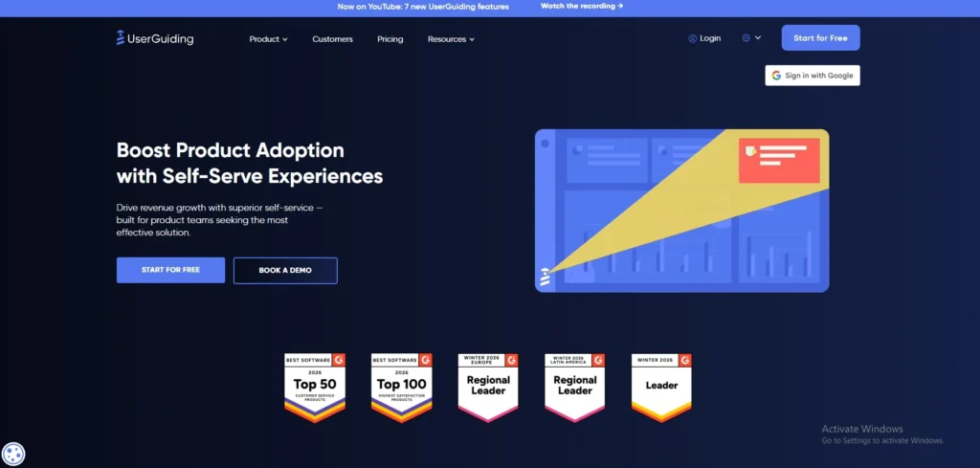Click the Start for Free header button

tap(820, 38)
